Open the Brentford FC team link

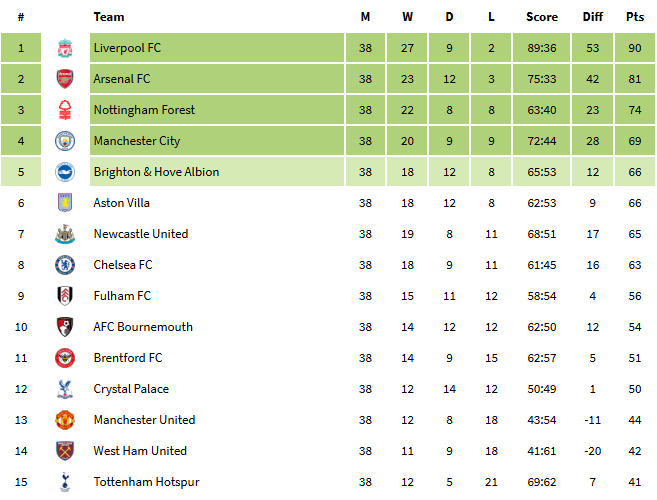128,358
